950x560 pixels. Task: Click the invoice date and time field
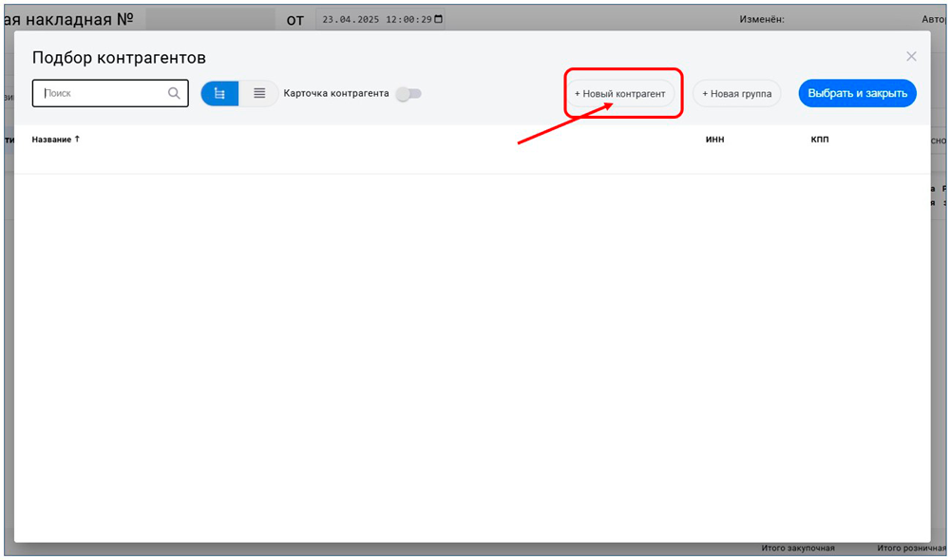[375, 19]
